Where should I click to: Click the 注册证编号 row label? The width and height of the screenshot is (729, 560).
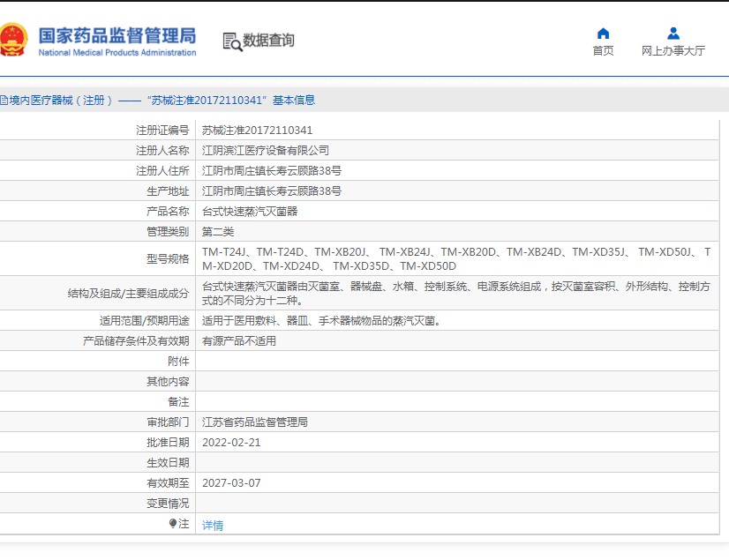162,131
